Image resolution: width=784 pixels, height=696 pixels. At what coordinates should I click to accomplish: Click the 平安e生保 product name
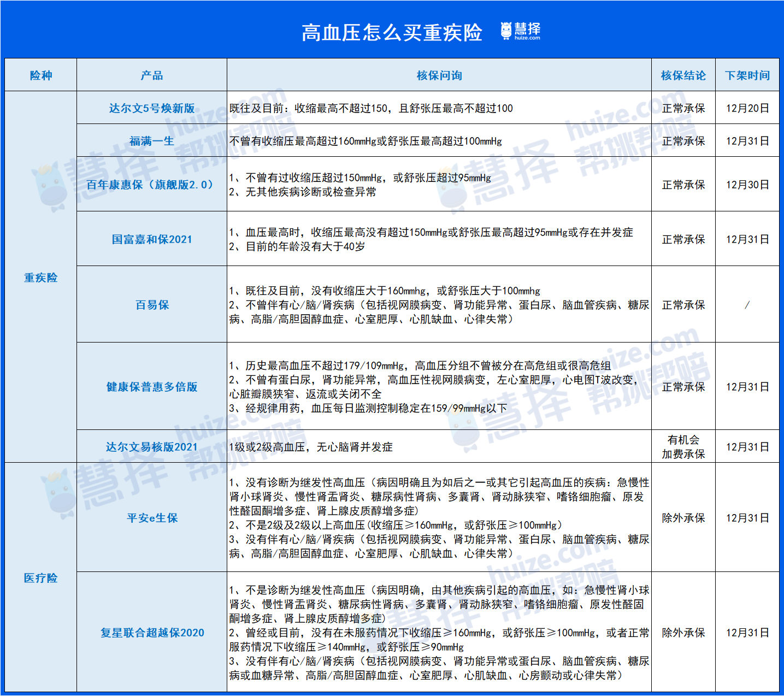pyautogui.click(x=152, y=518)
